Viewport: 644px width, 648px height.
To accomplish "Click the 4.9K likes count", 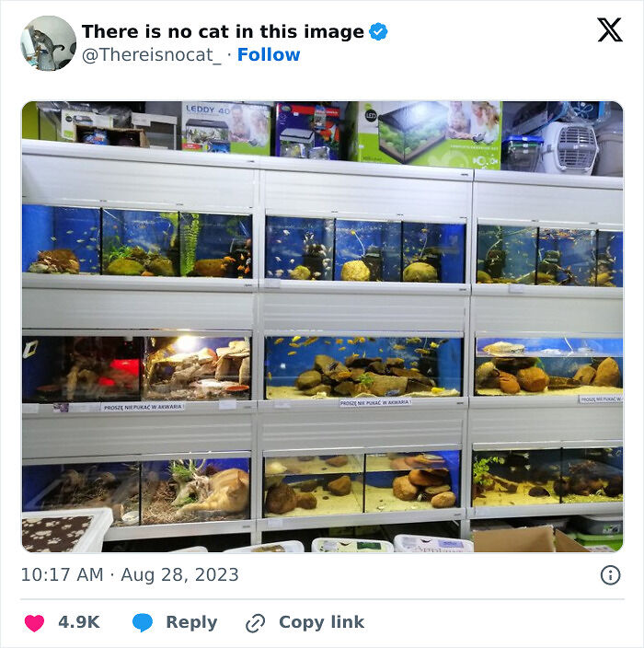I will 79,622.
